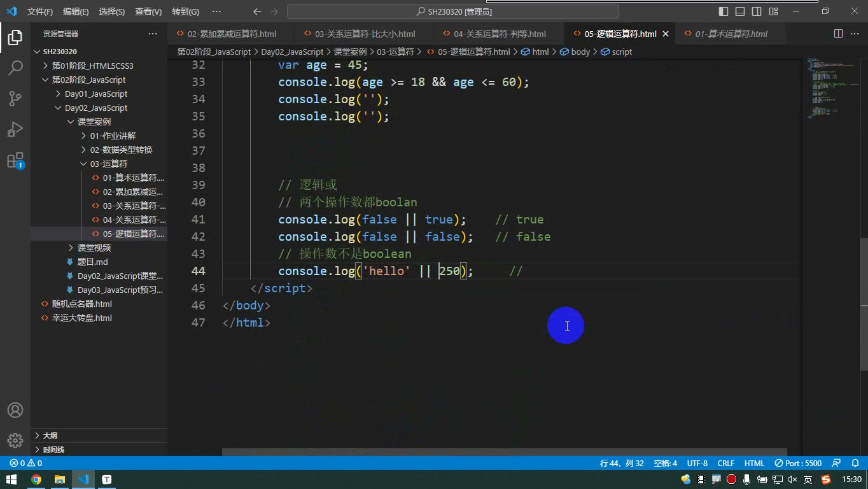
Task: Open Explorer panel More Actions ellipsis
Action: [x=153, y=34]
